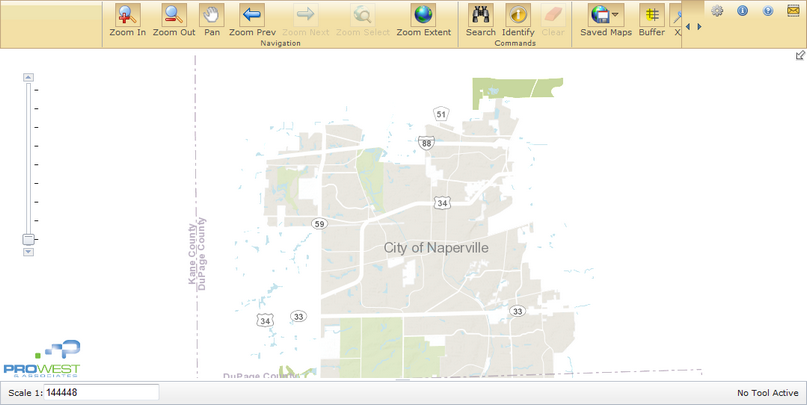Click the zoom slider handle
Screen dimensions: 807x405
coord(28,239)
